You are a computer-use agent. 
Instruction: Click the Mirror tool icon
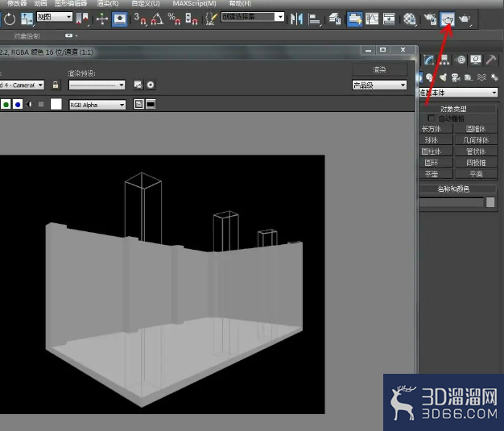click(296, 19)
